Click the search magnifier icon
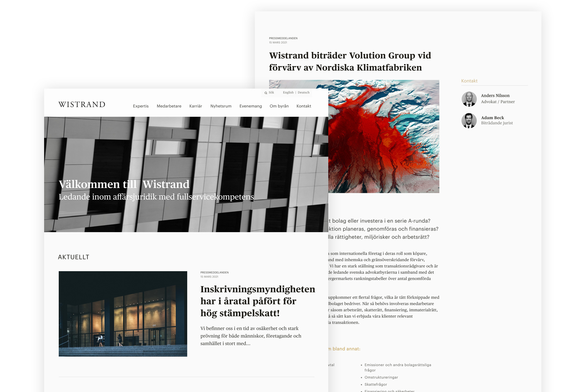The image size is (588, 392). pos(266,93)
